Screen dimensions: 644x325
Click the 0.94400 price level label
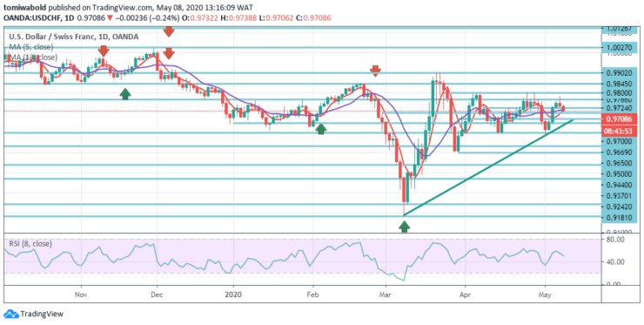pos(620,186)
